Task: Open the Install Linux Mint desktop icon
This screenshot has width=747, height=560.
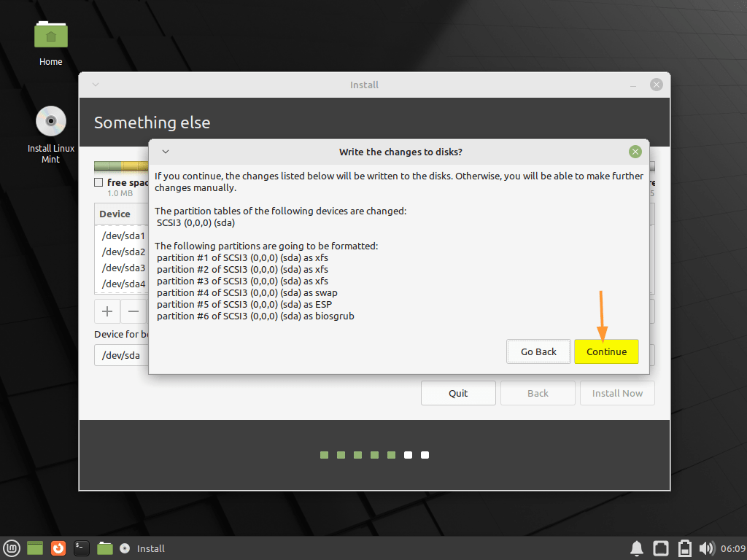Action: point(50,121)
